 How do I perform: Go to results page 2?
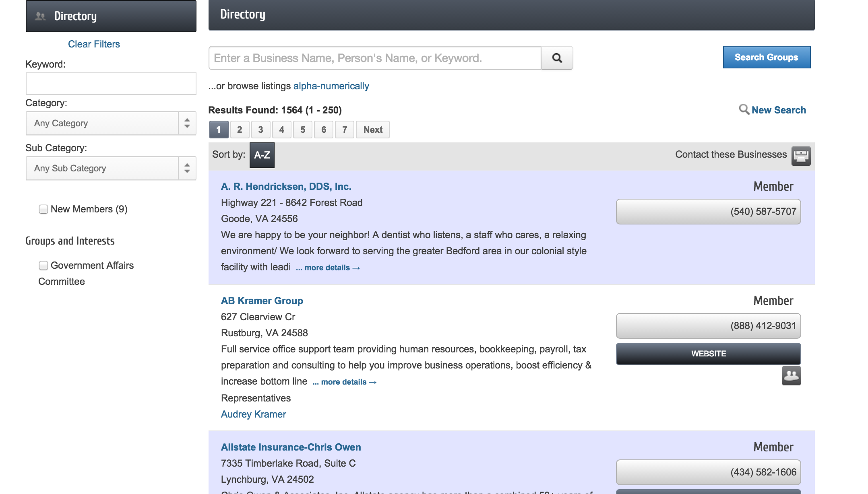pyautogui.click(x=240, y=130)
